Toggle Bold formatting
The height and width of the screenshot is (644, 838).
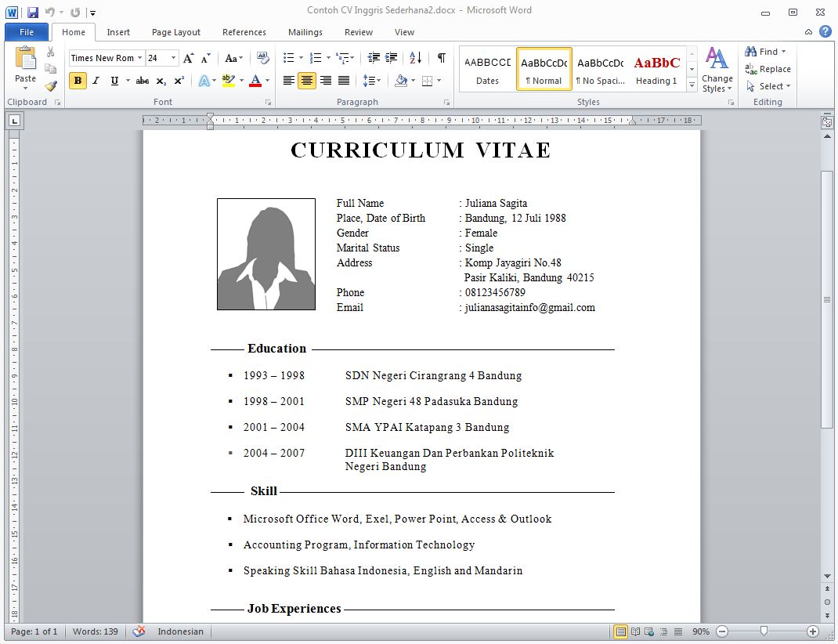pos(78,81)
